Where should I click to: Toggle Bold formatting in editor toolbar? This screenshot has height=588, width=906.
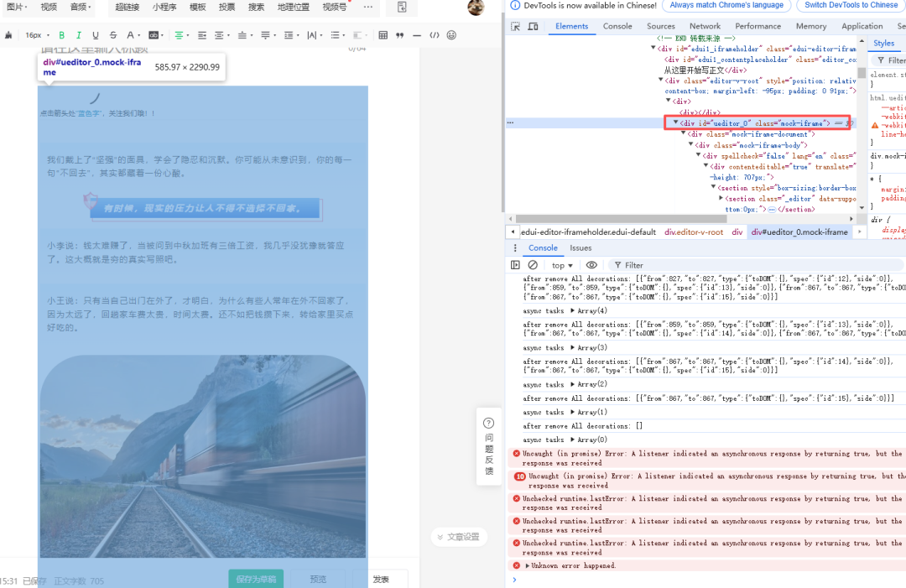pyautogui.click(x=62, y=35)
